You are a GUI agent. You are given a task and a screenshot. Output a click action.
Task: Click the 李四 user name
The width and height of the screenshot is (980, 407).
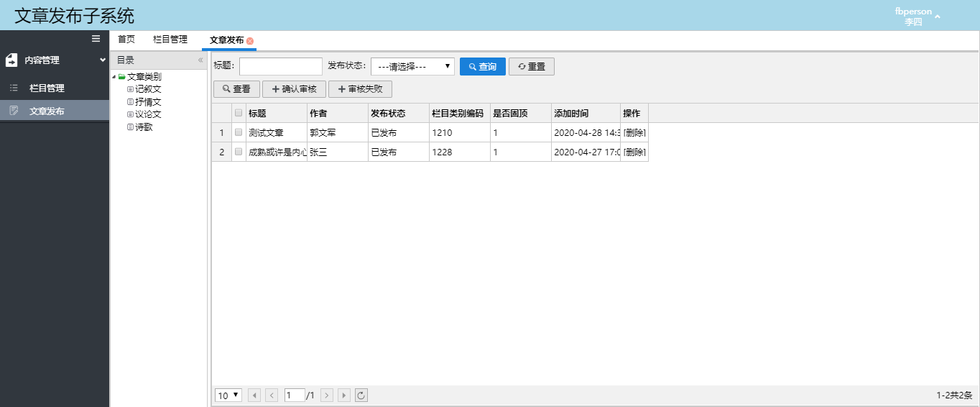913,22
